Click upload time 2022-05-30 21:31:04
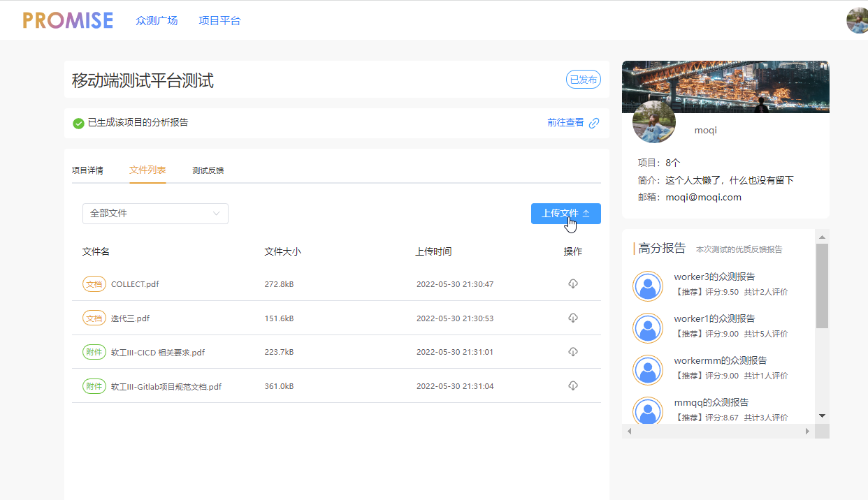 [x=455, y=385]
